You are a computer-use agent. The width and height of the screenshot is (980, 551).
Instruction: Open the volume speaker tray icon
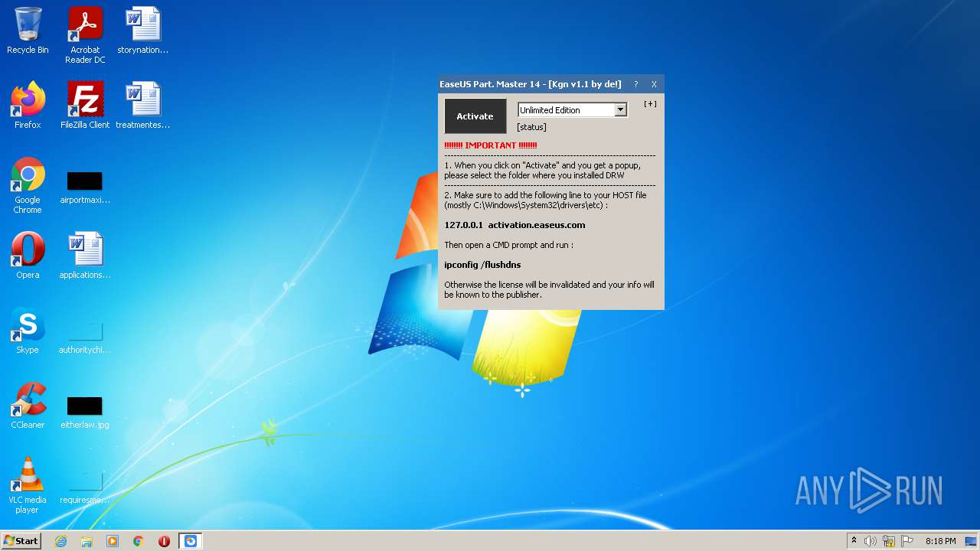[870, 541]
